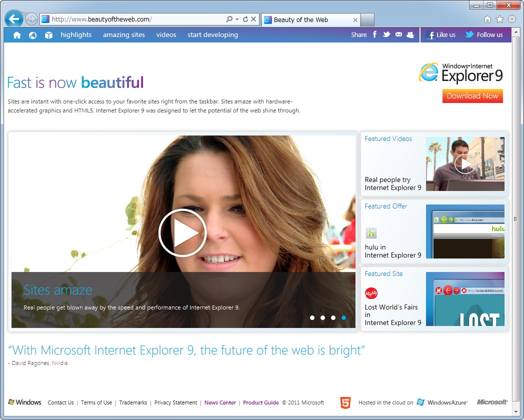
Task: Share the page via the Facebook icon
Action: pyautogui.click(x=374, y=34)
